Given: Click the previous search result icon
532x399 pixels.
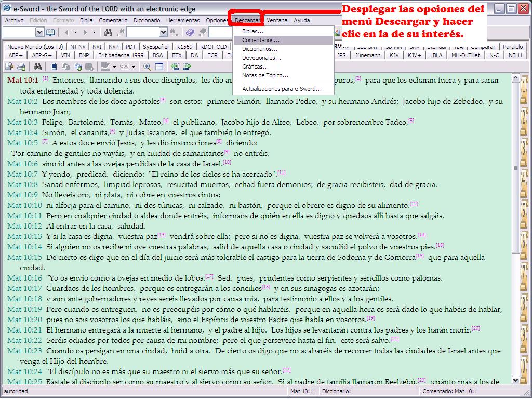Looking at the screenshot, I should 120,32.
